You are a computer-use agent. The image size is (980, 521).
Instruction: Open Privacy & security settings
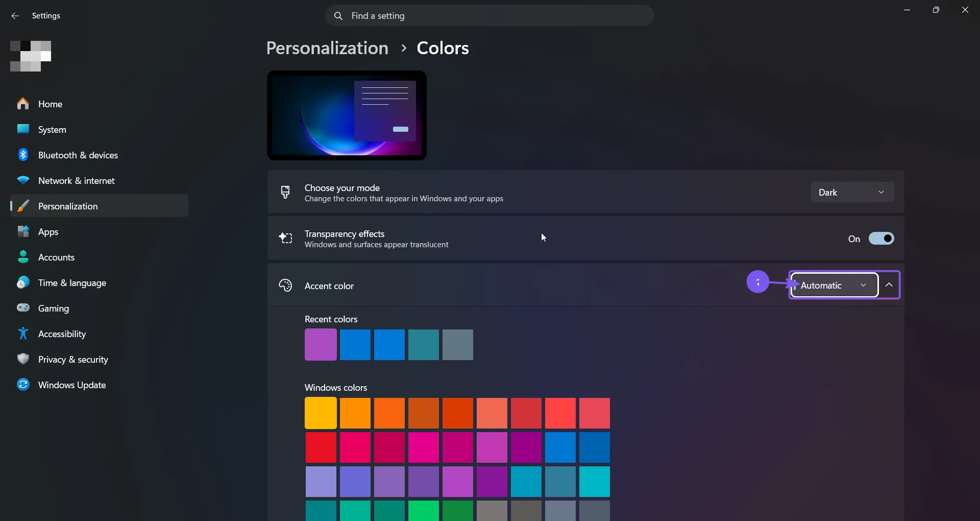[99, 359]
